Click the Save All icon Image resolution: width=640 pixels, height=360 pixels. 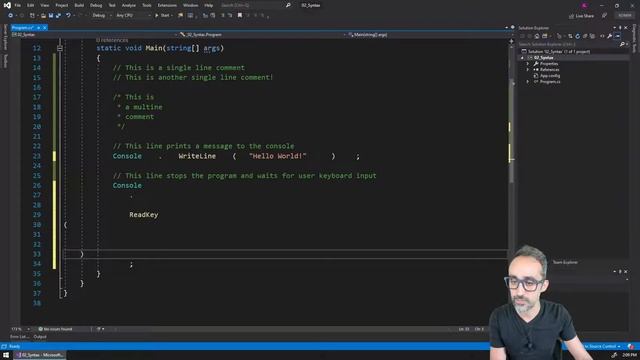click(58, 16)
